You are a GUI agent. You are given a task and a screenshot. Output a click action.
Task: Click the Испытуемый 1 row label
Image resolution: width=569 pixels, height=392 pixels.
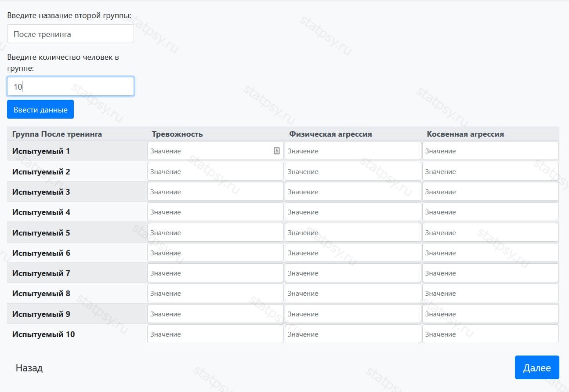pos(41,151)
